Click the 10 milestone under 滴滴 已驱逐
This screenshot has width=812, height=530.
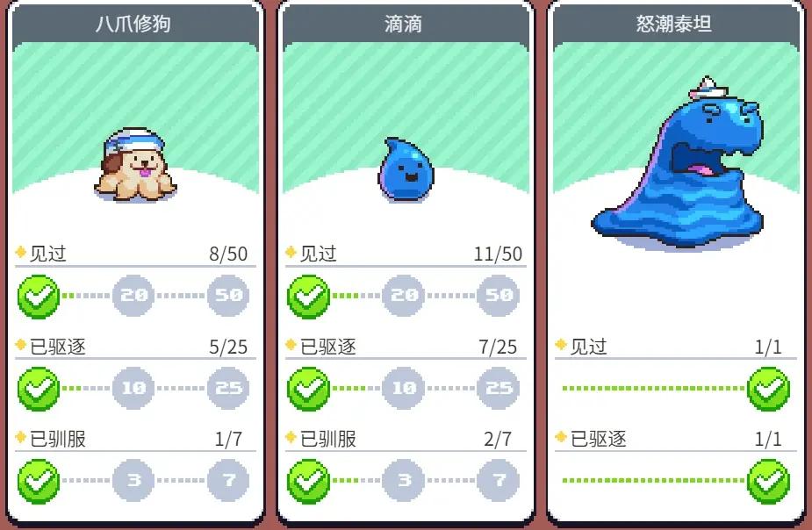[x=404, y=388]
